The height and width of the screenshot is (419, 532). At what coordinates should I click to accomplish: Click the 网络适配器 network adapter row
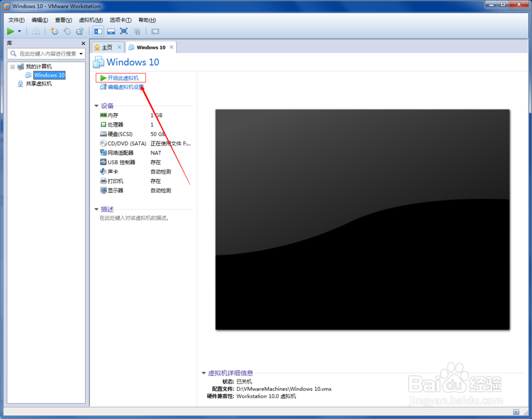pyautogui.click(x=145, y=153)
